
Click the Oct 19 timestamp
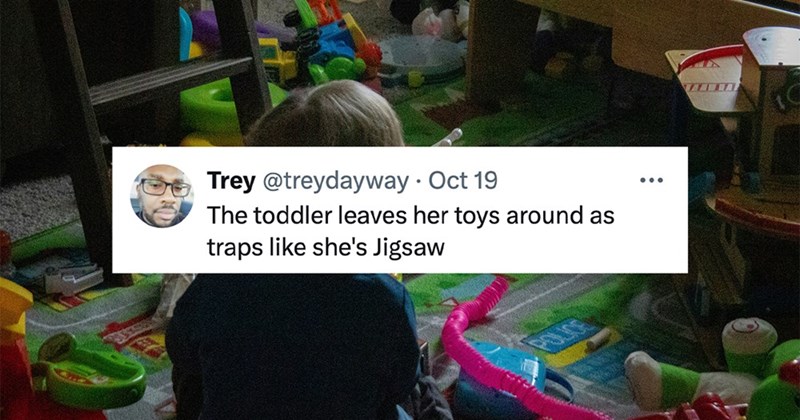[x=463, y=181]
